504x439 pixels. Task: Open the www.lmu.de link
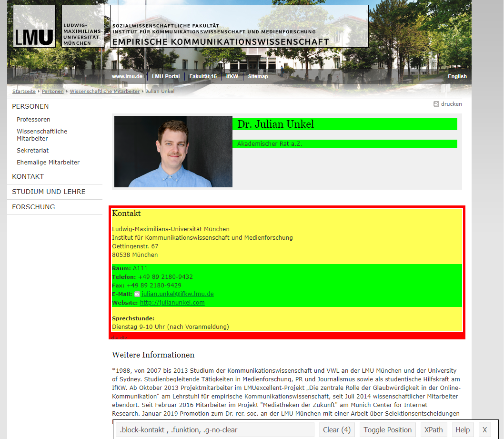[127, 76]
